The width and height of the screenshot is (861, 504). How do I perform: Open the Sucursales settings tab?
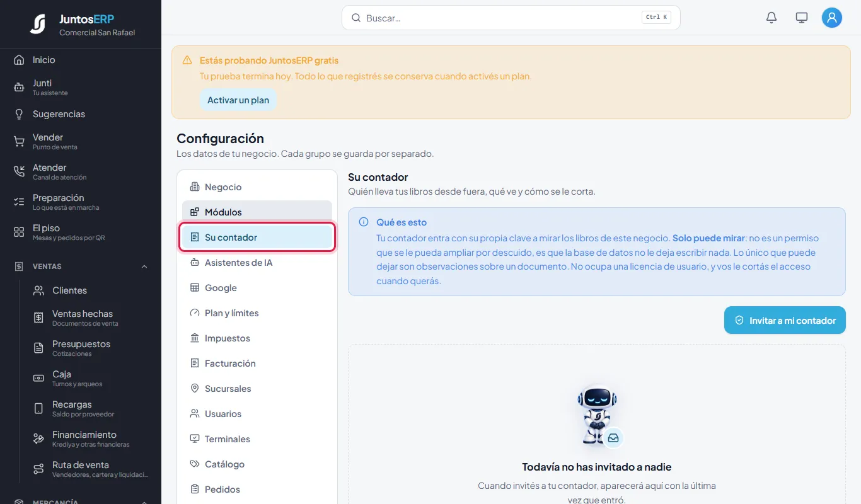click(x=257, y=389)
